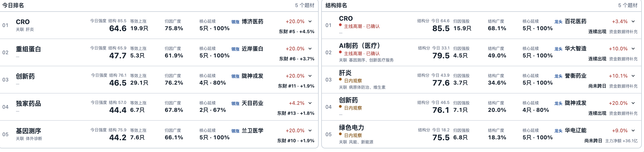Expand the 重组蛋白 row chevron
The height and width of the screenshot is (152, 644).
(x=310, y=49)
